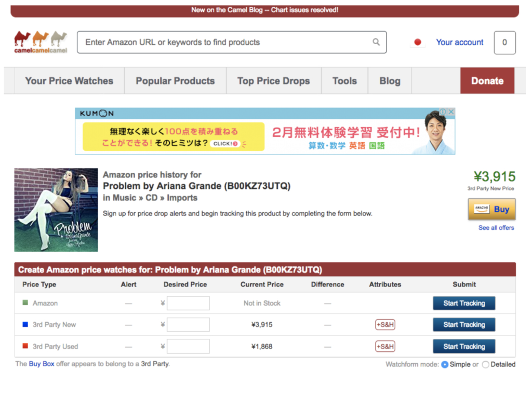This screenshot has width=532, height=398.
Task: Focus the Amazon URL search field
Action: click(x=232, y=42)
